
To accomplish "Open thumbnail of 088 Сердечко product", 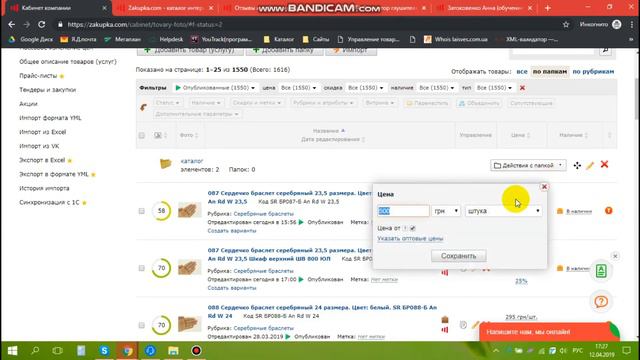I will click(x=189, y=324).
